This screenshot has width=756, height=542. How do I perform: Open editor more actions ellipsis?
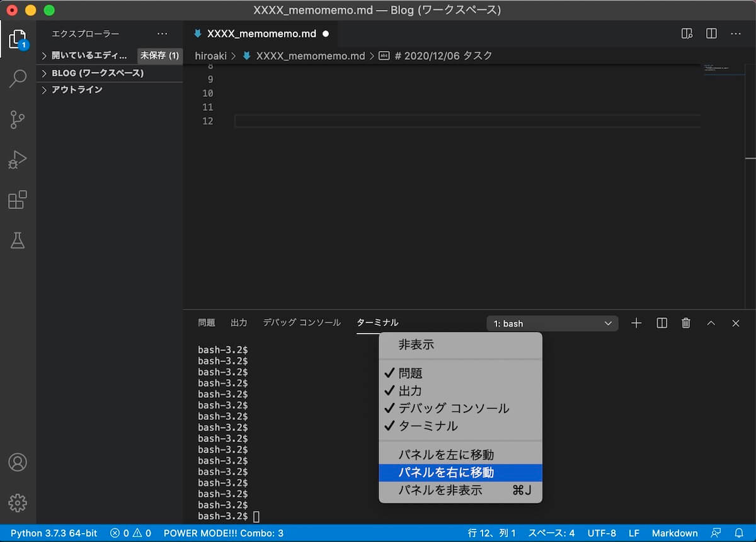pyautogui.click(x=736, y=33)
